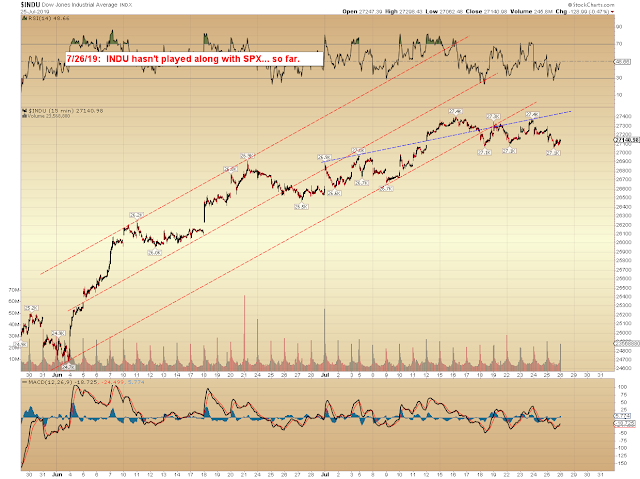640x479 pixels.
Task: Click the 30 level on RSI axis
Action: pyautogui.click(x=619, y=78)
